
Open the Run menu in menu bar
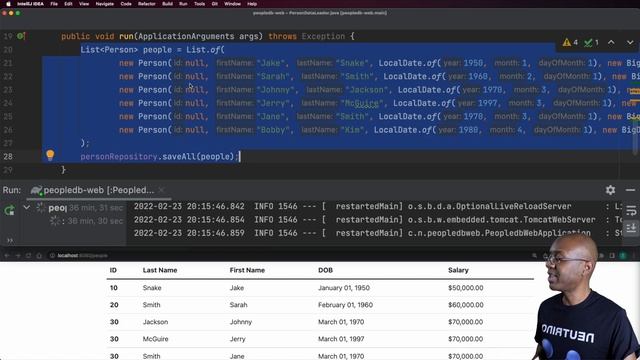[x=183, y=4]
